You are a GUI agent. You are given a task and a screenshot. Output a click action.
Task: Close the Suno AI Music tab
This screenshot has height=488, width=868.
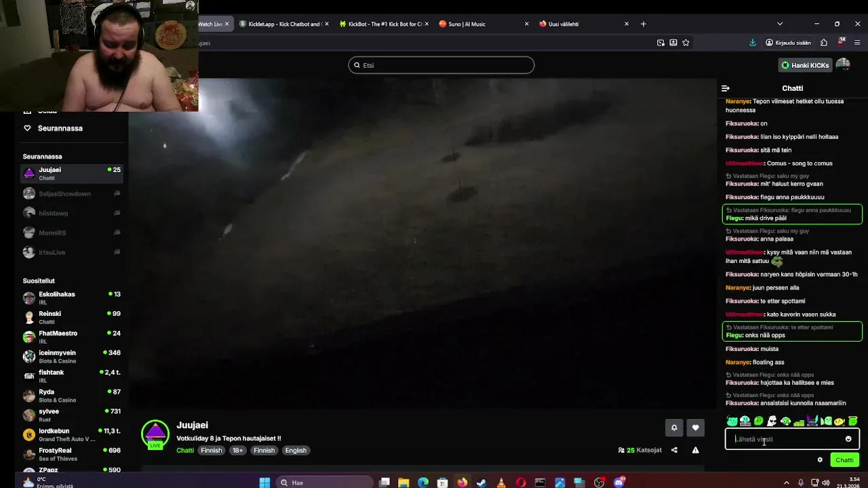[526, 24]
